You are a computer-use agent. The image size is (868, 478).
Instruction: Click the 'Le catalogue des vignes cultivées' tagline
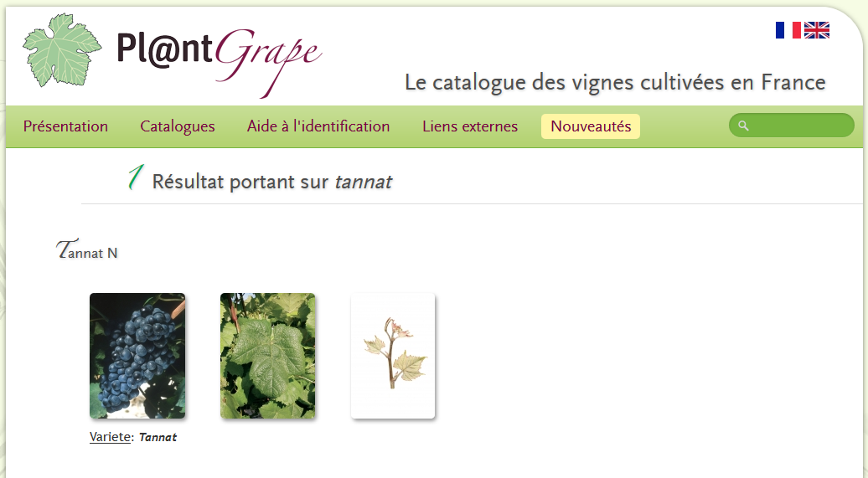(x=615, y=82)
